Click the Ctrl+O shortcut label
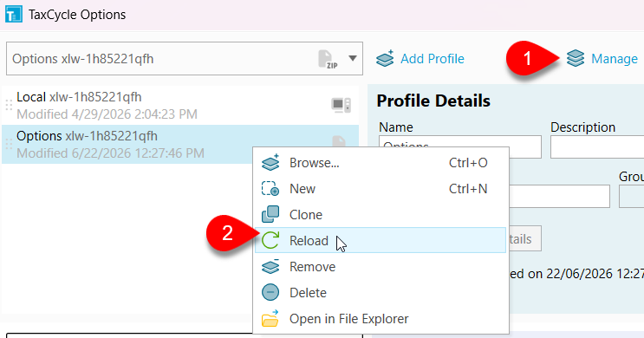644x338 pixels. coord(468,163)
